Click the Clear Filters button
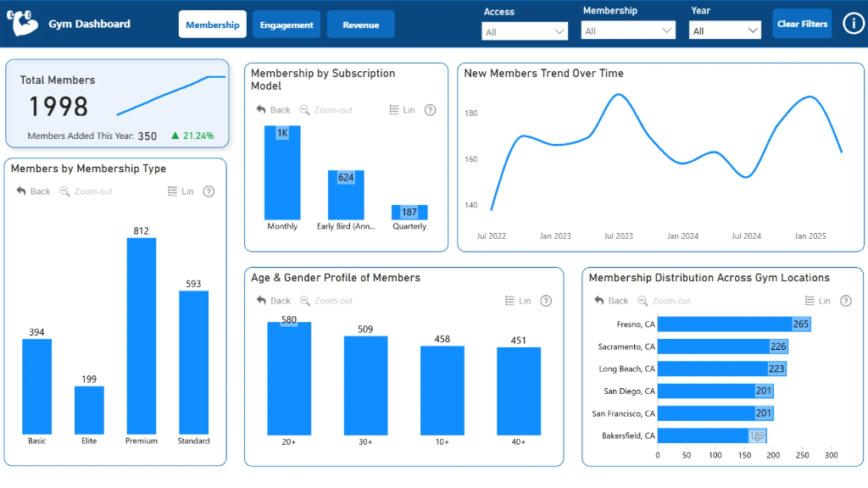Screen dimensions: 868x488 click(802, 24)
